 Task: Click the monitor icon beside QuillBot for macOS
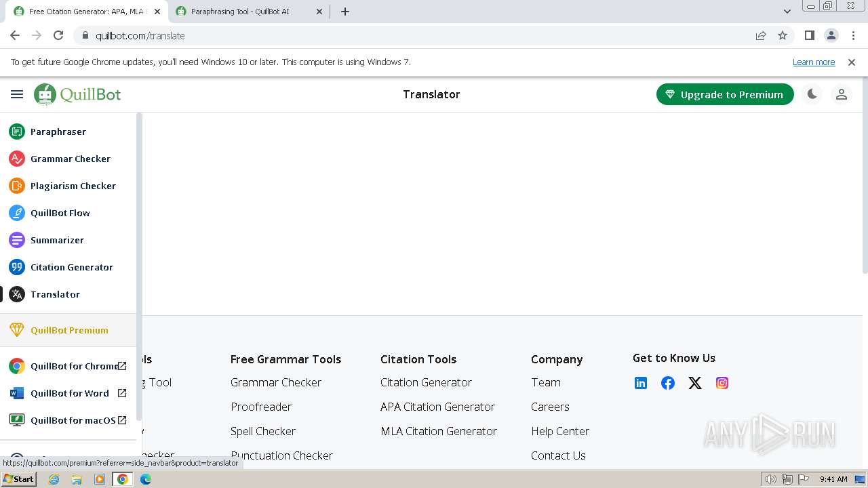click(x=17, y=420)
